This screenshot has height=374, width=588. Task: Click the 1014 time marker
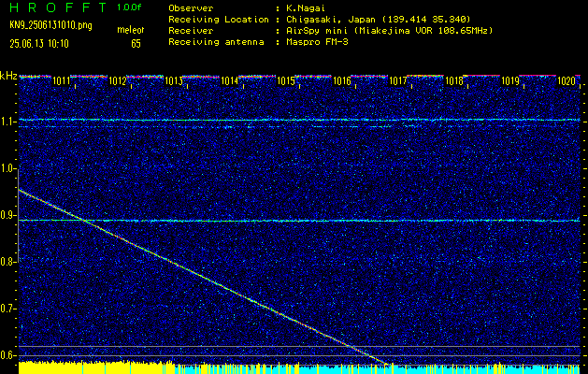pos(230,80)
